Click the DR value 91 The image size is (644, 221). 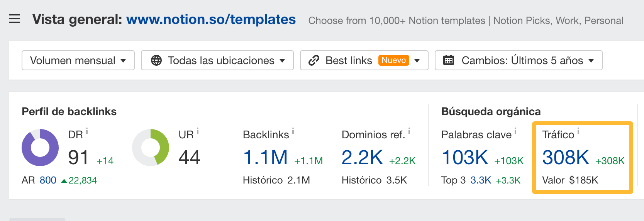(78, 158)
